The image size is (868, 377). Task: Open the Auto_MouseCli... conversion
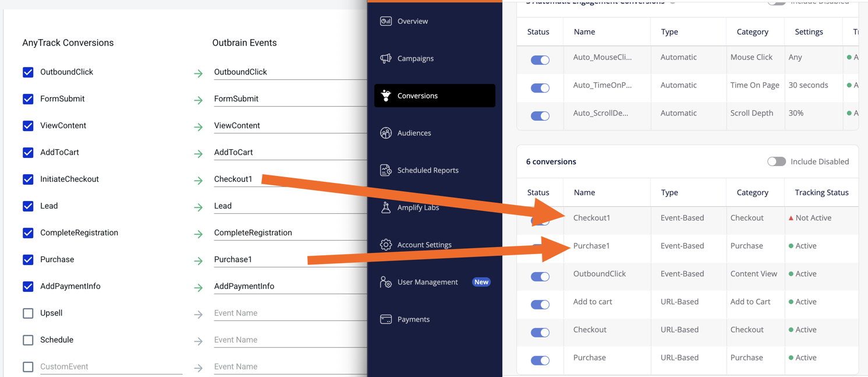click(602, 57)
